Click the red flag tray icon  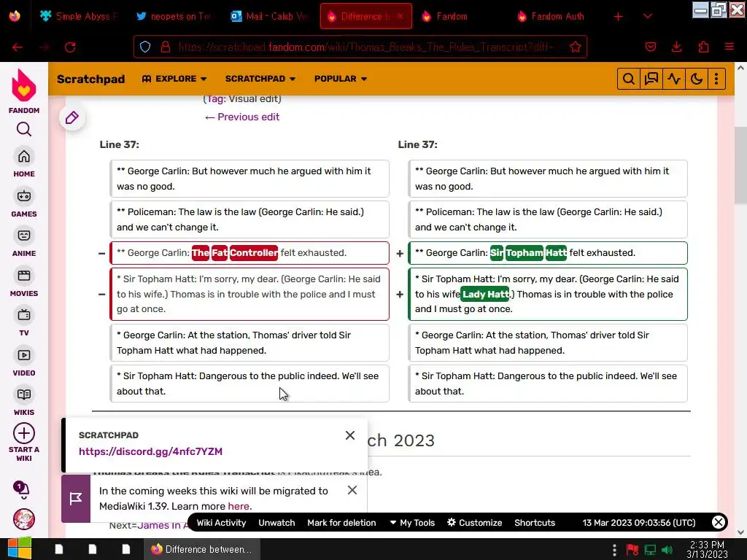(632, 550)
